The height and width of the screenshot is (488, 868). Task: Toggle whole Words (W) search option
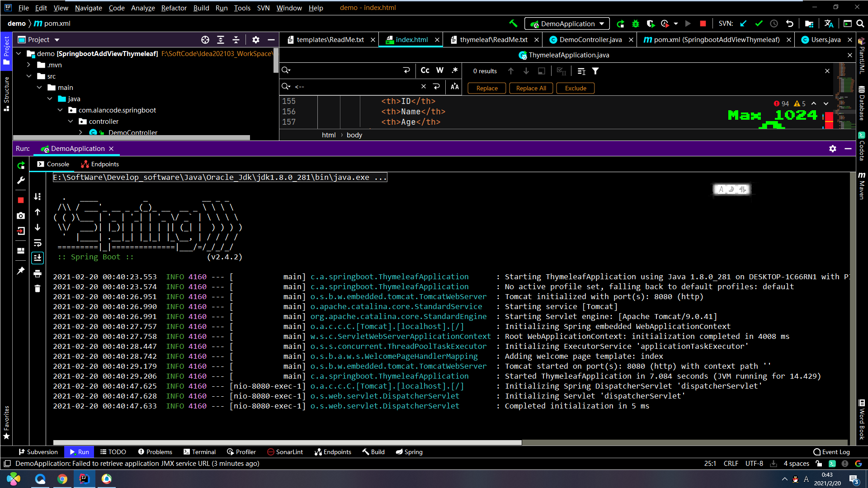(440, 70)
